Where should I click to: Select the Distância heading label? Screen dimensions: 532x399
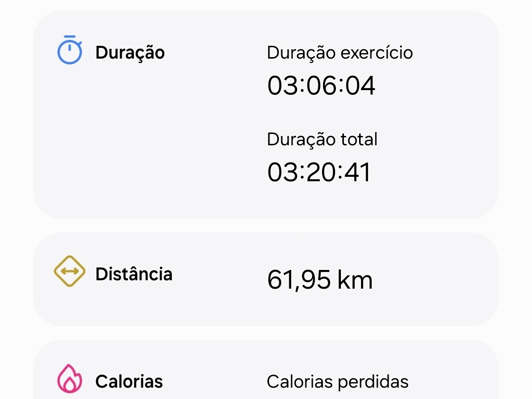click(134, 274)
